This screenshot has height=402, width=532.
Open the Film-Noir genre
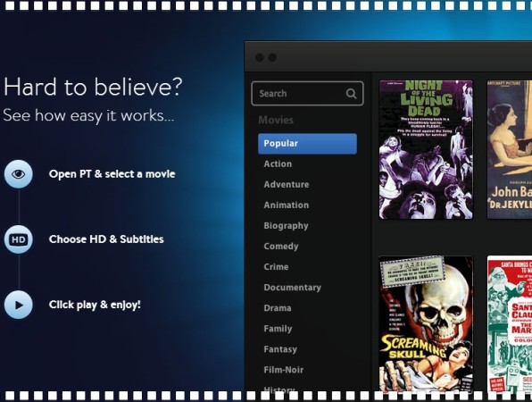[284, 370]
